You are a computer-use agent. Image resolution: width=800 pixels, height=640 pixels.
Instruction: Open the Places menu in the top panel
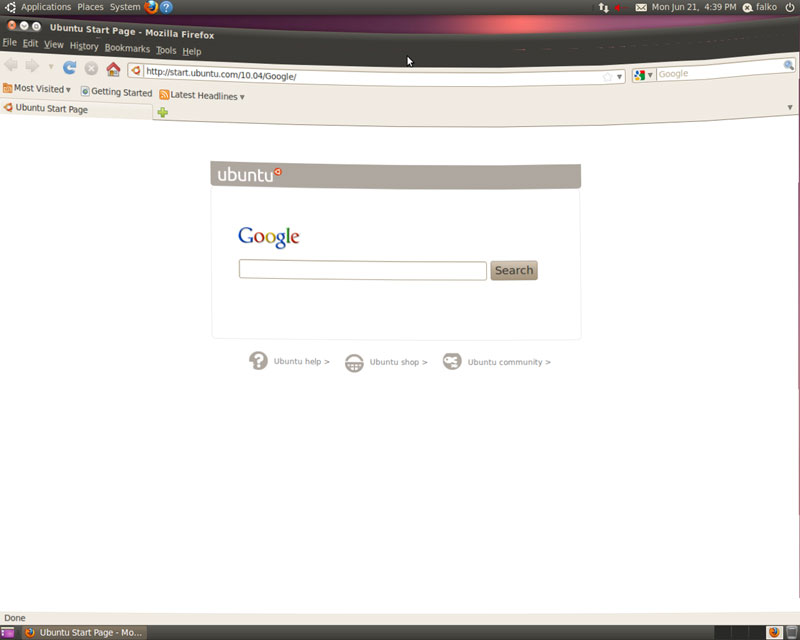(90, 7)
